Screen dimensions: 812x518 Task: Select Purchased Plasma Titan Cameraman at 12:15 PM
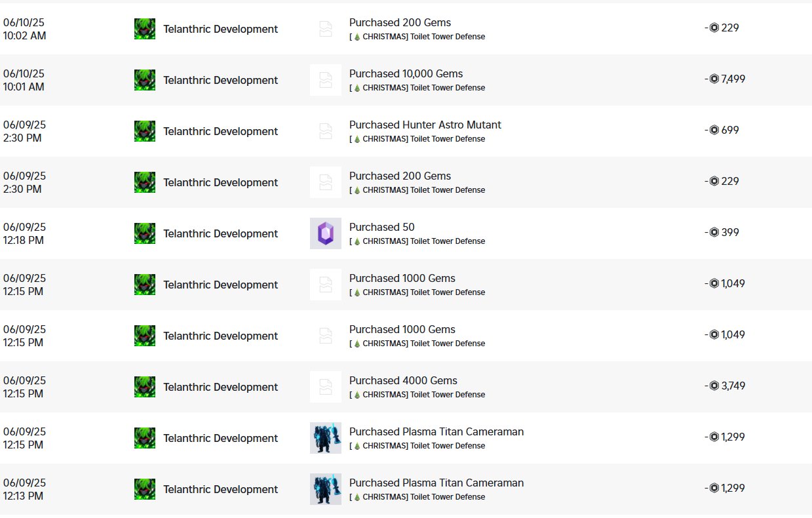[x=436, y=431]
